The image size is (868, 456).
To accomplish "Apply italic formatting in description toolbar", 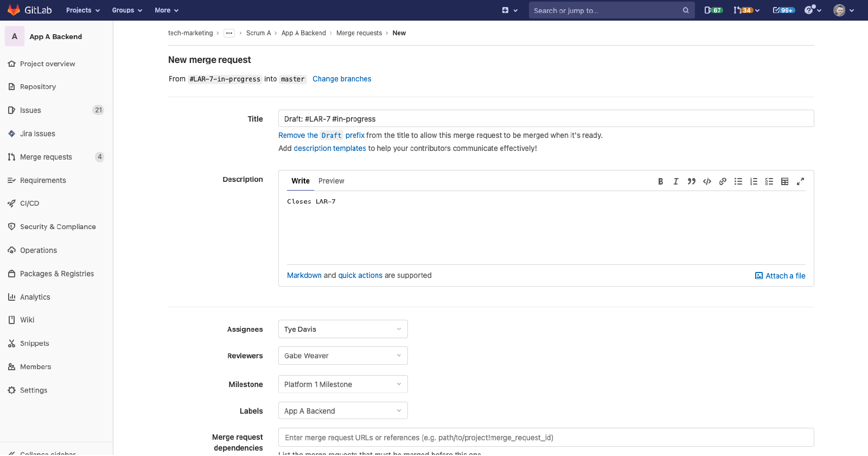I will click(676, 181).
